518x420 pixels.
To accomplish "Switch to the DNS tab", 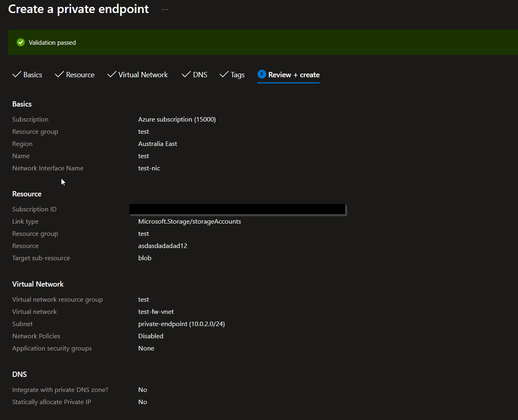I will click(x=200, y=75).
